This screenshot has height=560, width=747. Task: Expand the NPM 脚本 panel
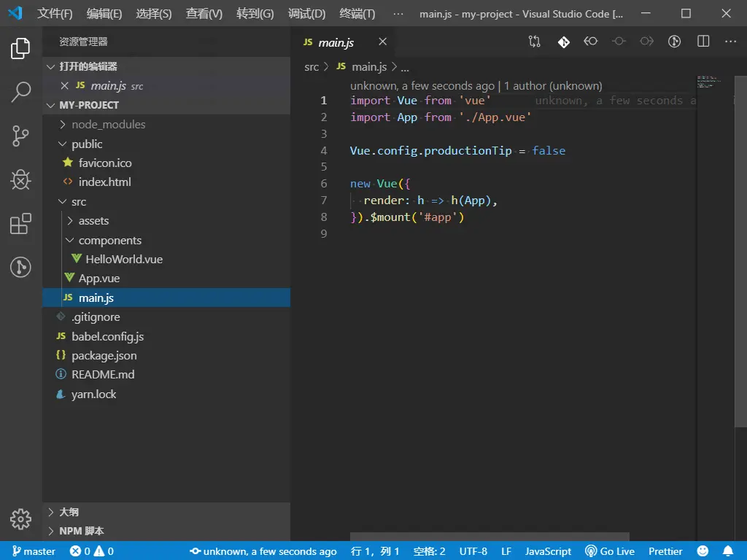(166, 531)
